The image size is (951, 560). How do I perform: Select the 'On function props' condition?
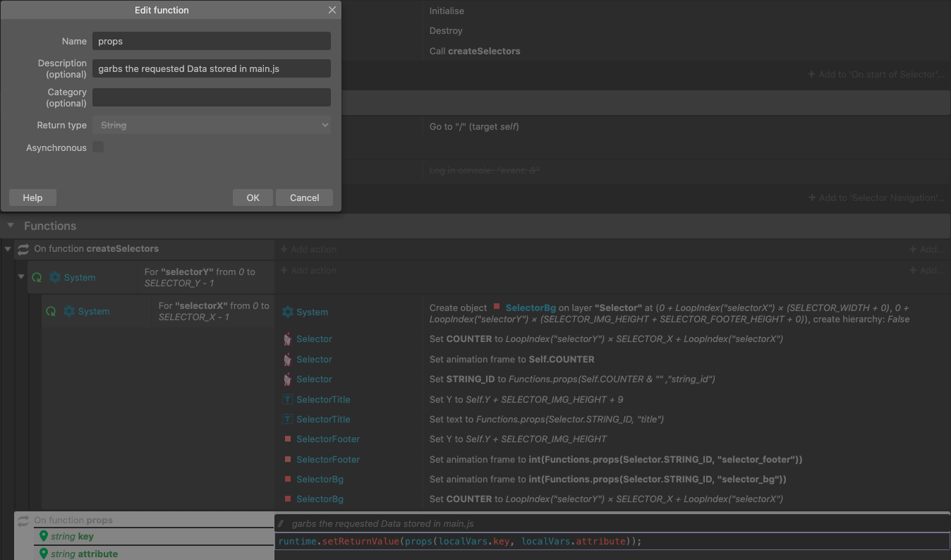73,521
